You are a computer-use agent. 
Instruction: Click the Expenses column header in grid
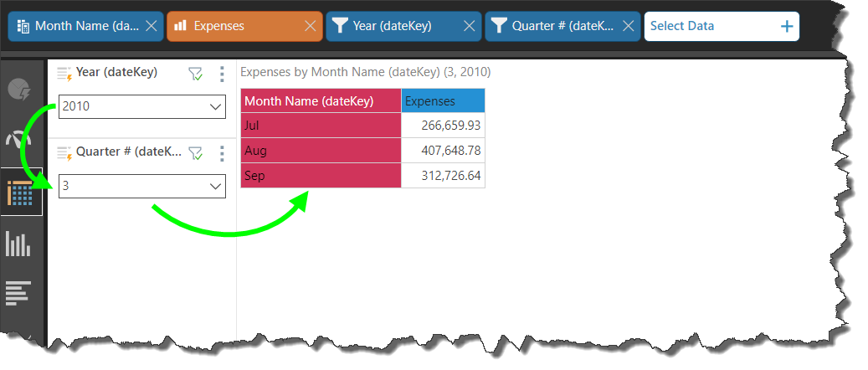click(443, 101)
